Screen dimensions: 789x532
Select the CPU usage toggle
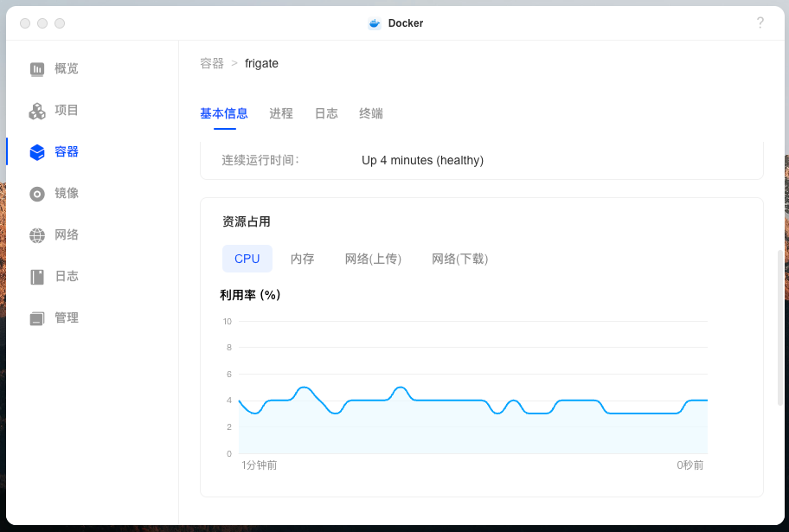point(247,259)
